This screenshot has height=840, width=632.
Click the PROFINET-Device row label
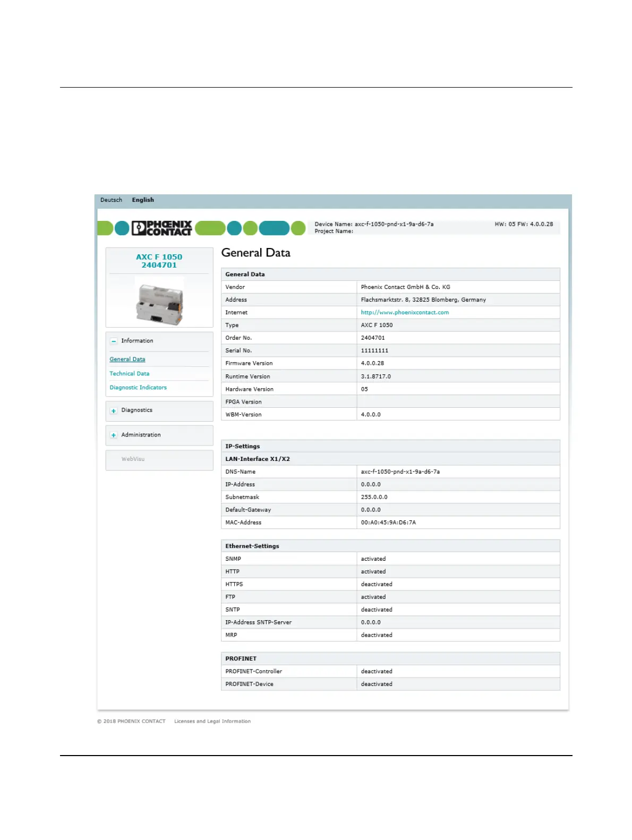(x=249, y=684)
